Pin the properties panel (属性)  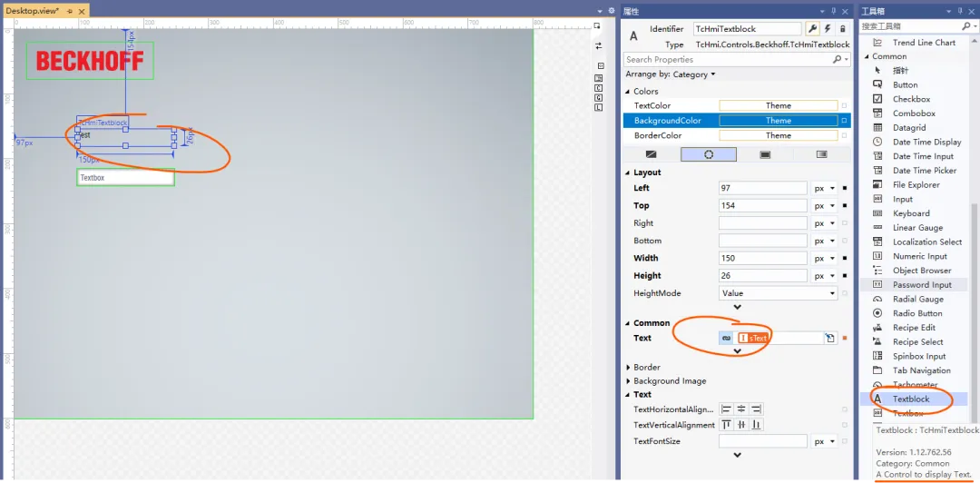pyautogui.click(x=833, y=11)
